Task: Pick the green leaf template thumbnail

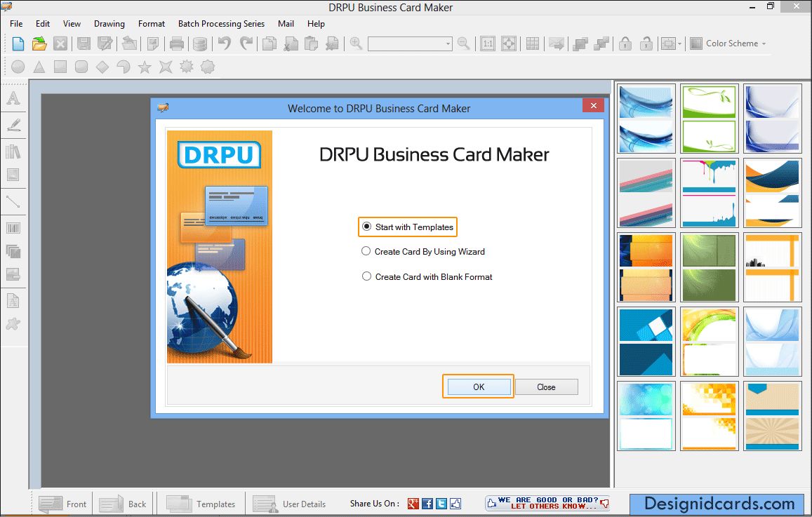Action: (708, 119)
